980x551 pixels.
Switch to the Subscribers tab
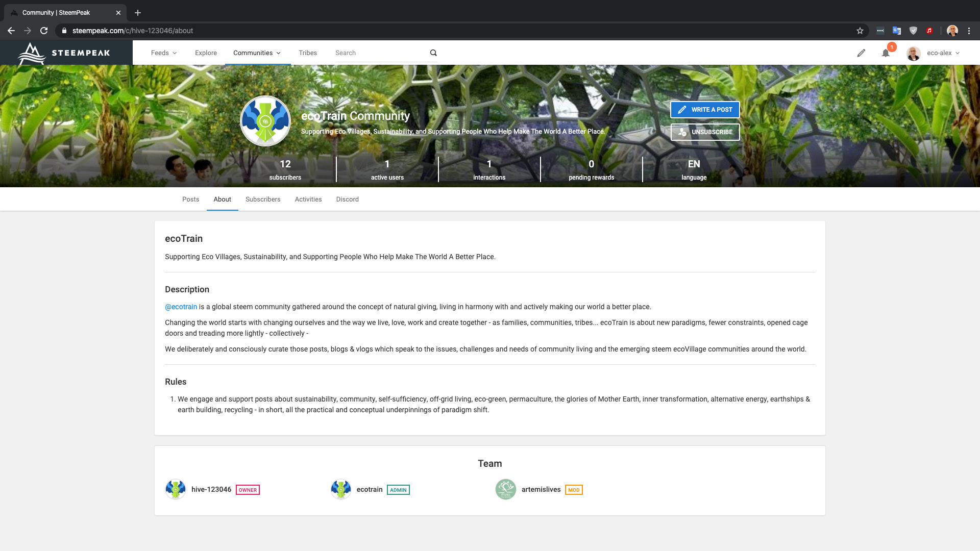click(263, 199)
